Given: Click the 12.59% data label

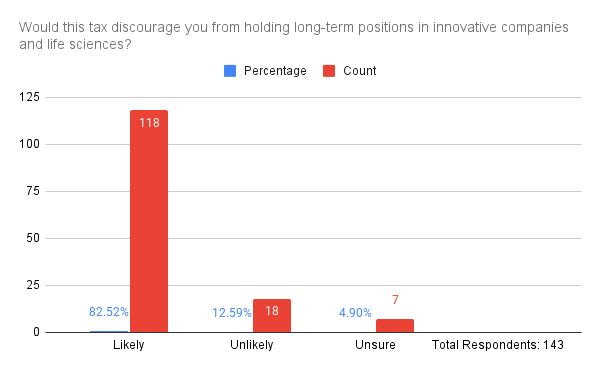Looking at the screenshot, I should (x=232, y=313).
